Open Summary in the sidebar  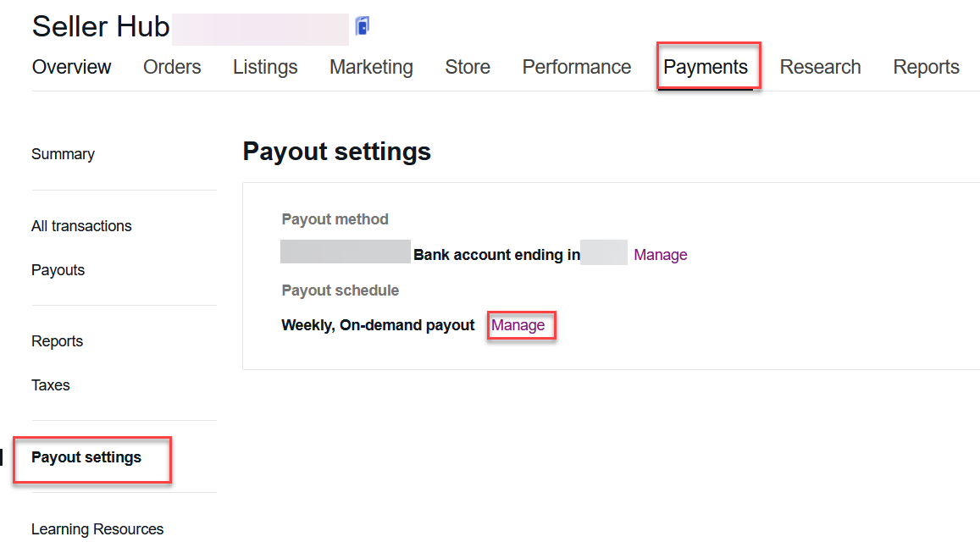coord(64,154)
